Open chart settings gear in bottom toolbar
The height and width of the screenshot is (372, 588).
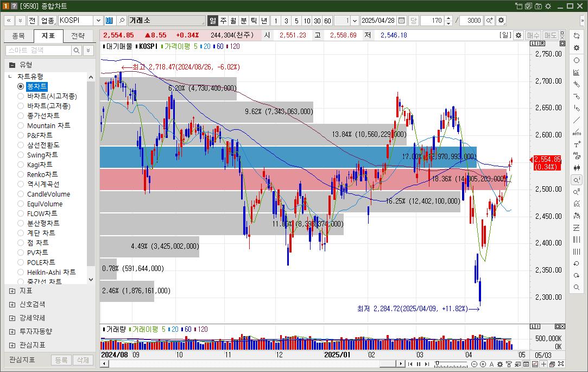500,364
